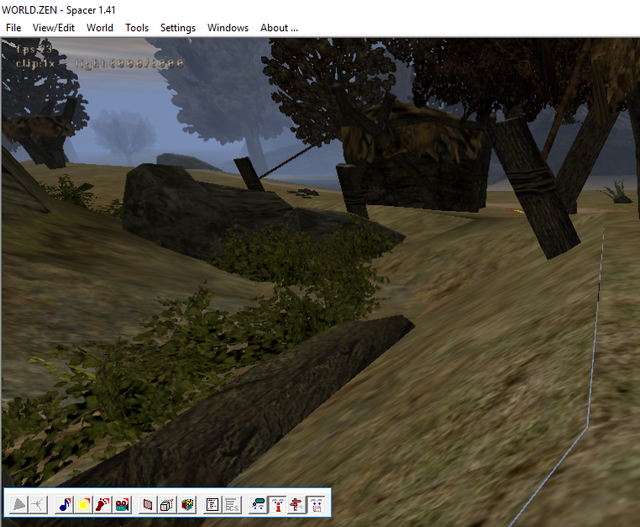Click the multicolored cube icon
The image size is (640, 527).
(187, 505)
